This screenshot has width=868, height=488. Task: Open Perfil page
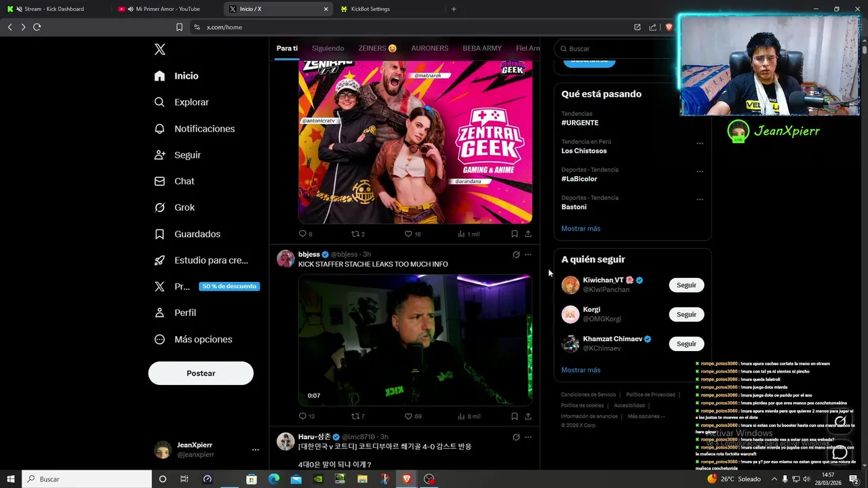click(175, 313)
